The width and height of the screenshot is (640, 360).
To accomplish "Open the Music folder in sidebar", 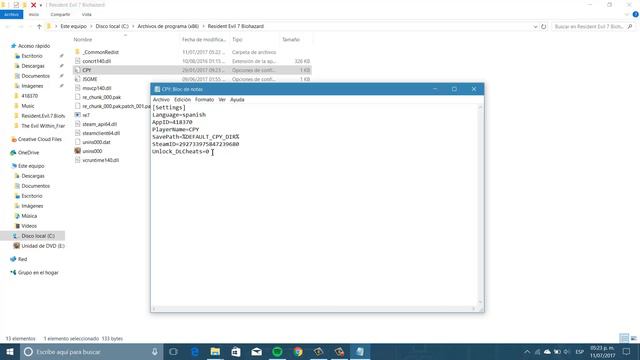I will 28,106.
